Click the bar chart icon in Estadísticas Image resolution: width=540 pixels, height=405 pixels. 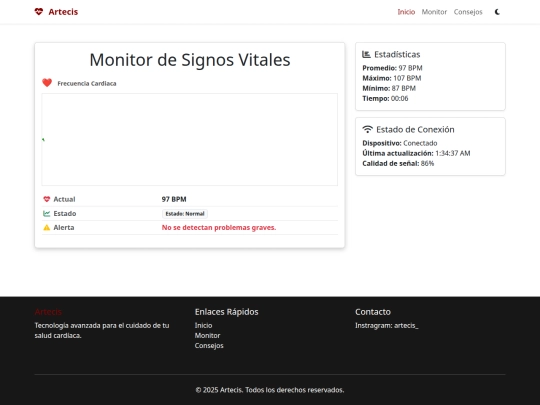point(366,54)
